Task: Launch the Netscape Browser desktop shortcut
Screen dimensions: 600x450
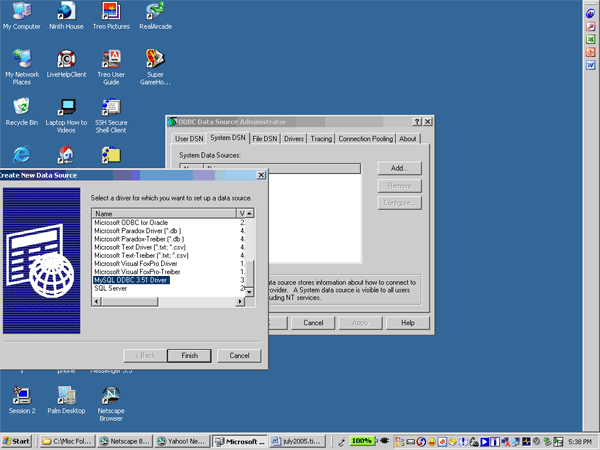Action: (111, 404)
